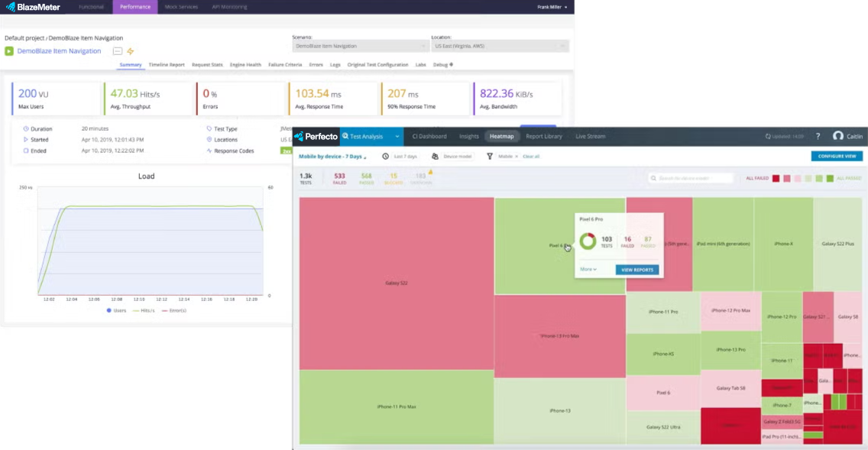Open the Location dropdown US East

(499, 47)
